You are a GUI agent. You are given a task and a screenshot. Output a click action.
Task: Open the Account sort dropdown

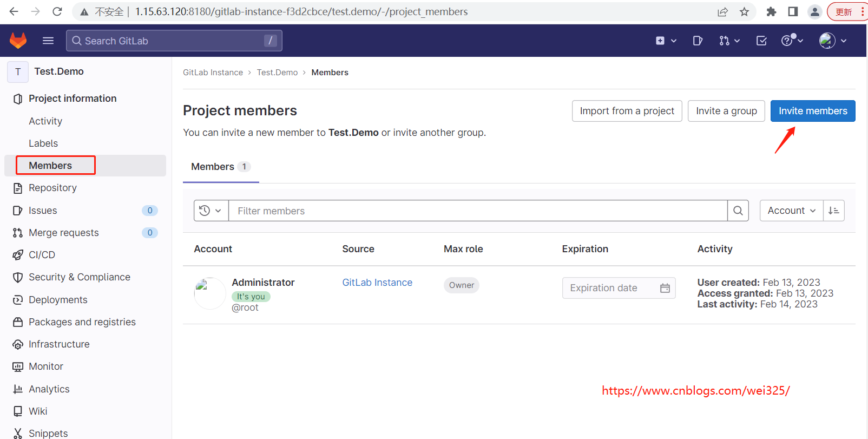[791, 211]
